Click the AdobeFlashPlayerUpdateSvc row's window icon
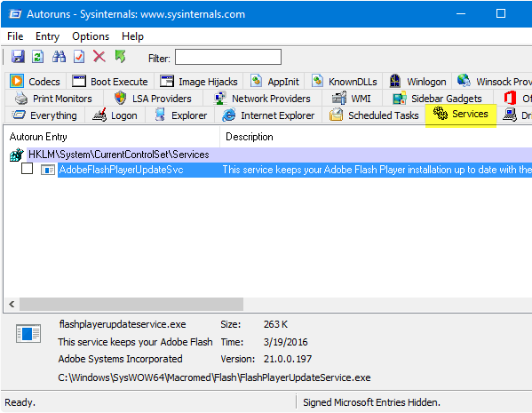Screen dimensions: 532x413 (x=47, y=170)
